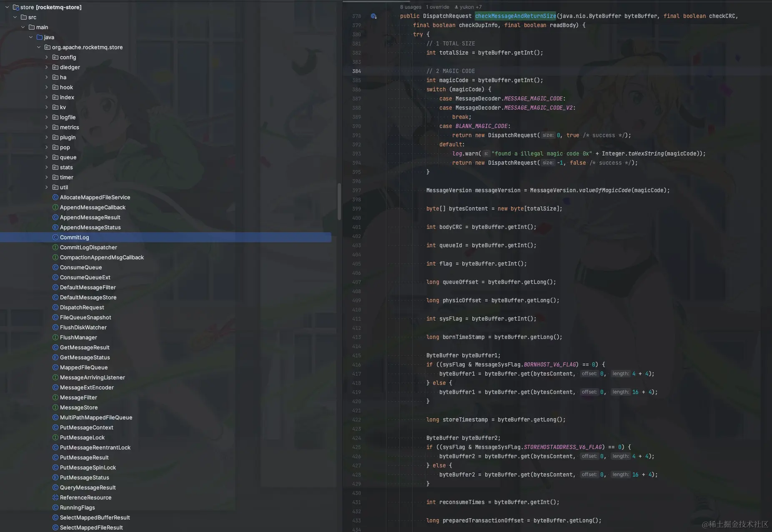Click the RunningFlags class icon

[x=55, y=507]
